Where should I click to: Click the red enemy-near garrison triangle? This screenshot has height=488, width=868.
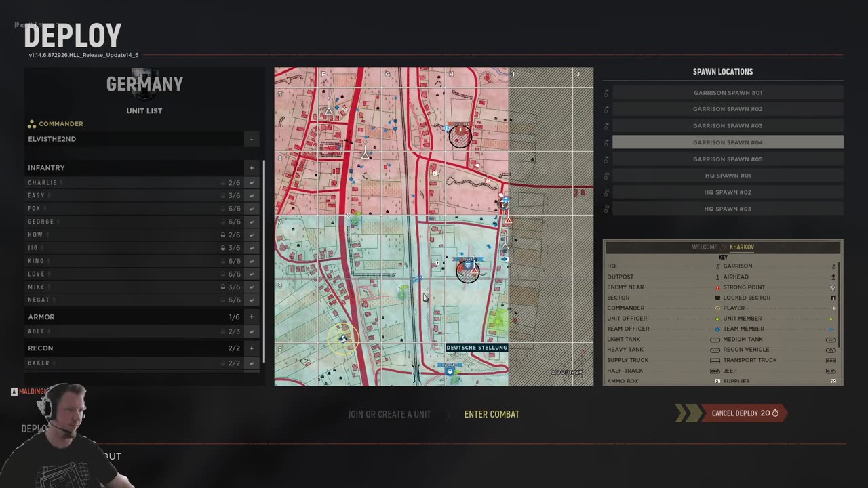[508, 220]
